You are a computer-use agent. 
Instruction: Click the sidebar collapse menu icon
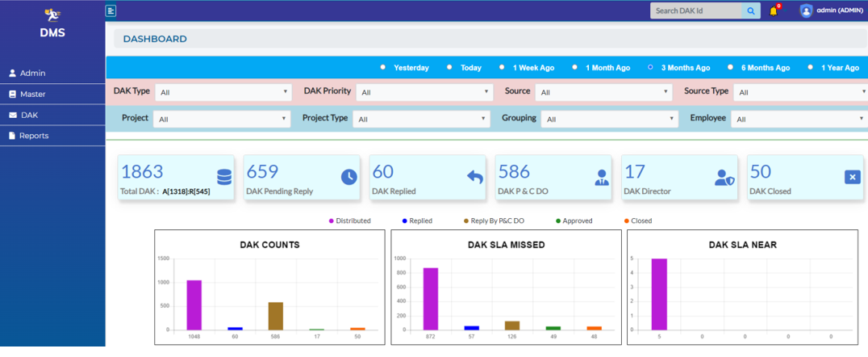[x=111, y=10]
